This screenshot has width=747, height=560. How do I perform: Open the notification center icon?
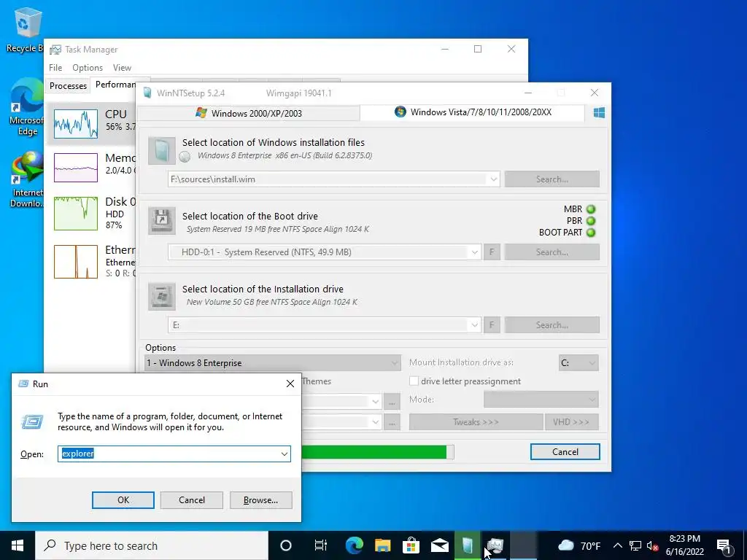coord(724,545)
